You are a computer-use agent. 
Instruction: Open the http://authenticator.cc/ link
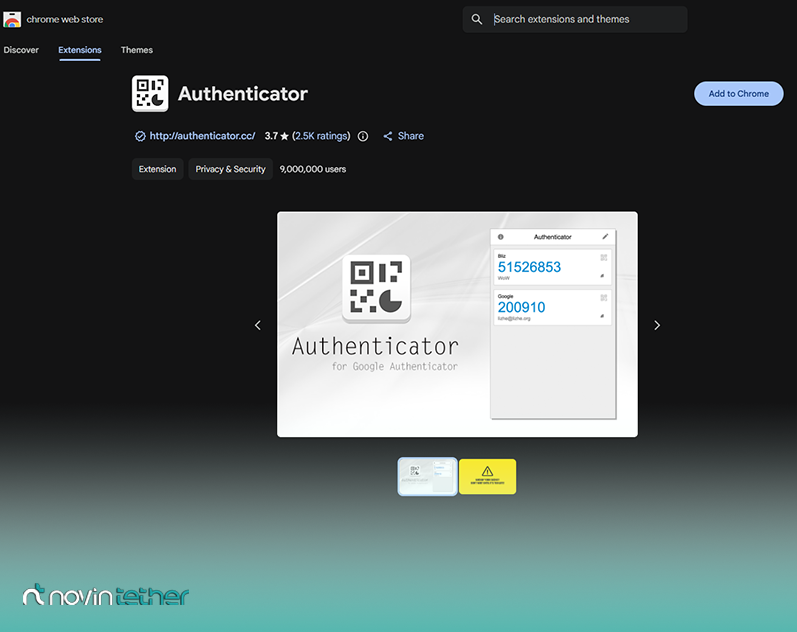202,136
